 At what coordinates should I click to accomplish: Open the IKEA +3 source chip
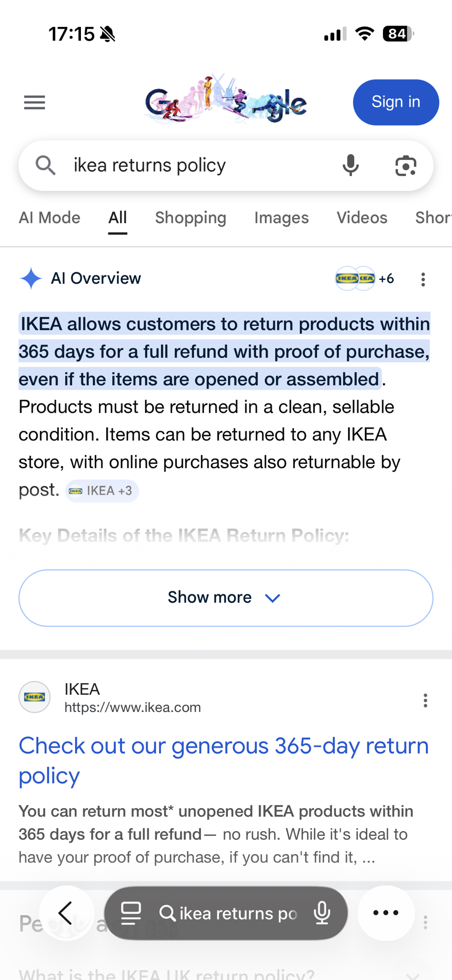tap(102, 491)
